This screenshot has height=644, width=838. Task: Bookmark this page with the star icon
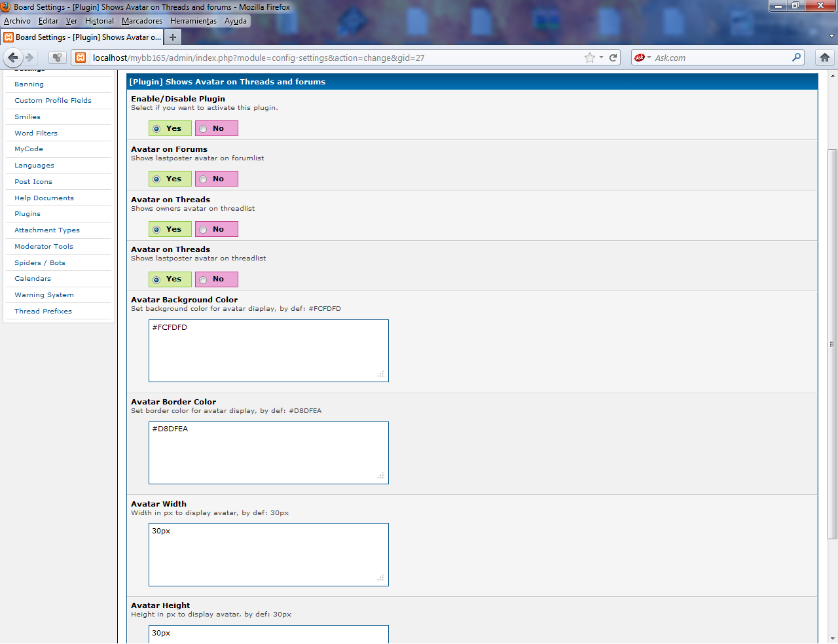590,58
